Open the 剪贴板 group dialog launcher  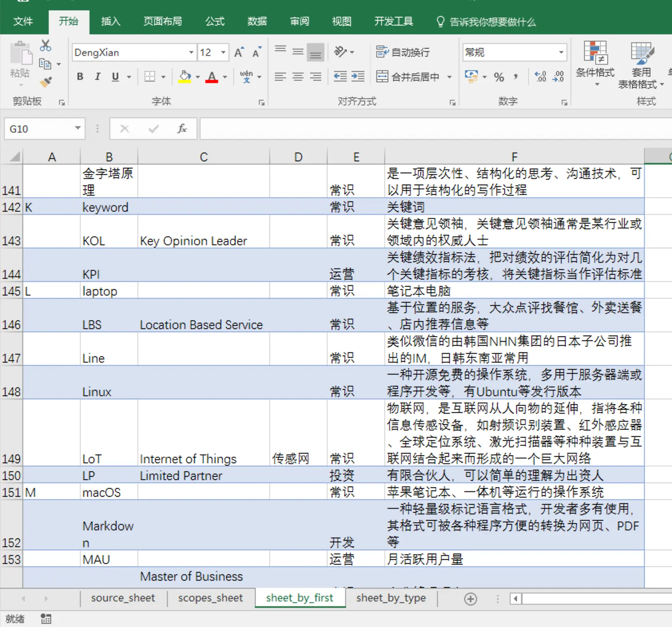(x=62, y=103)
